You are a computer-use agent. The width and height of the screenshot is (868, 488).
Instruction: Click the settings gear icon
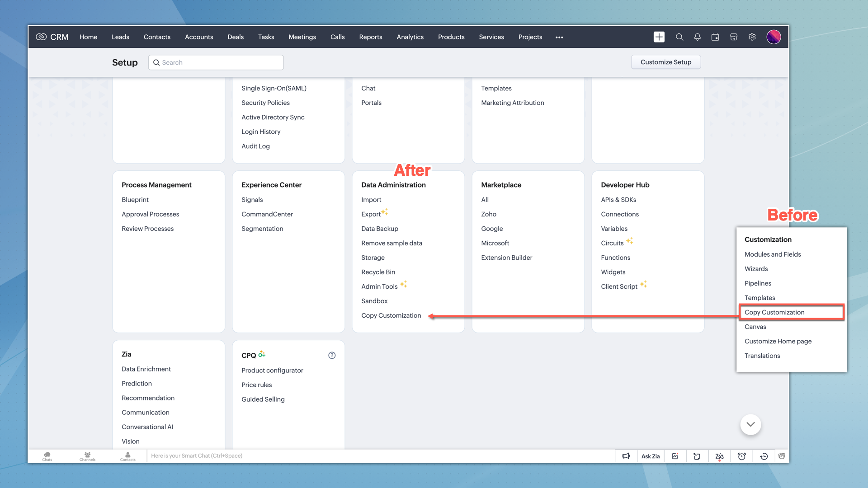click(752, 37)
